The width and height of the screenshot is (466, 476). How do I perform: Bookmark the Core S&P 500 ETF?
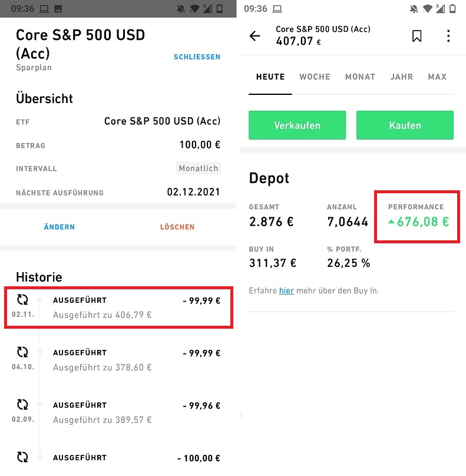[x=417, y=36]
